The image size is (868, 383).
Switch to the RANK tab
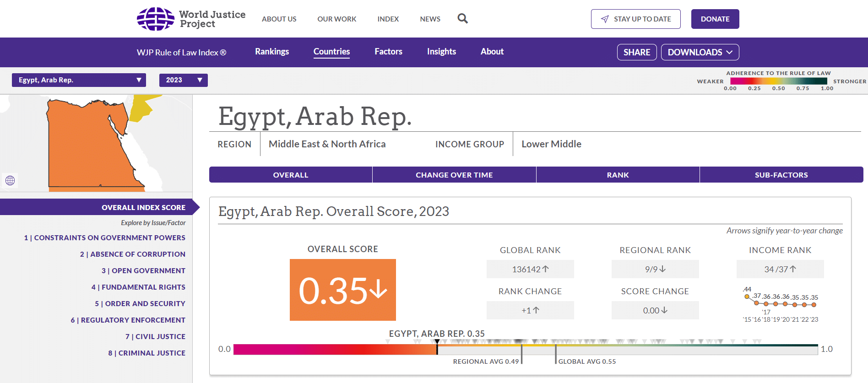coord(618,175)
